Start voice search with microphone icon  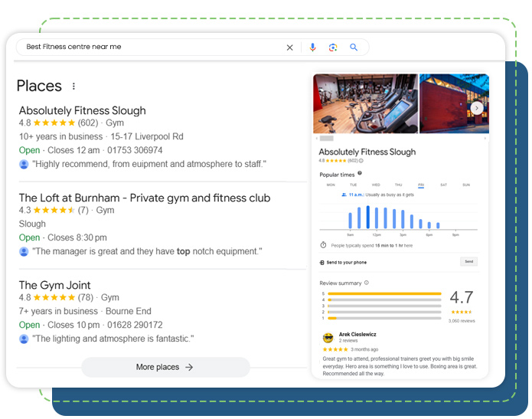click(312, 47)
